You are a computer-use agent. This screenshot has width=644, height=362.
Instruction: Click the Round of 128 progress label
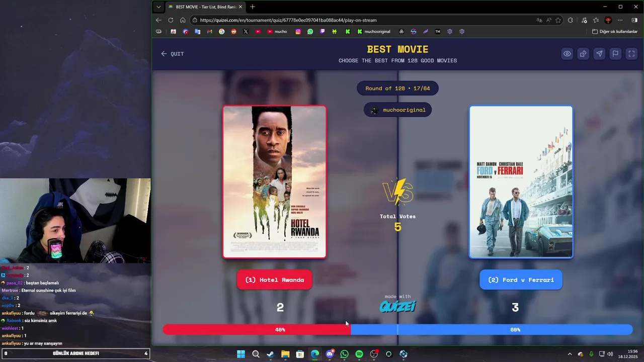[x=397, y=88]
